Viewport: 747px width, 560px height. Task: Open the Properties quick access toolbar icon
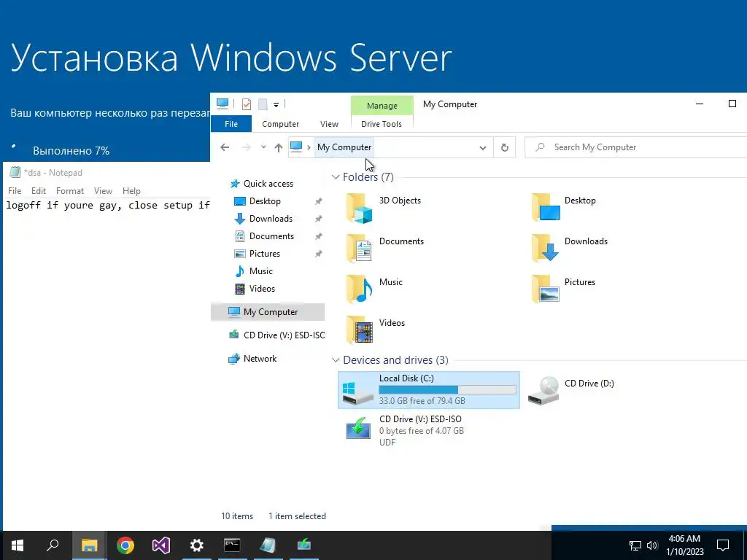coord(247,104)
